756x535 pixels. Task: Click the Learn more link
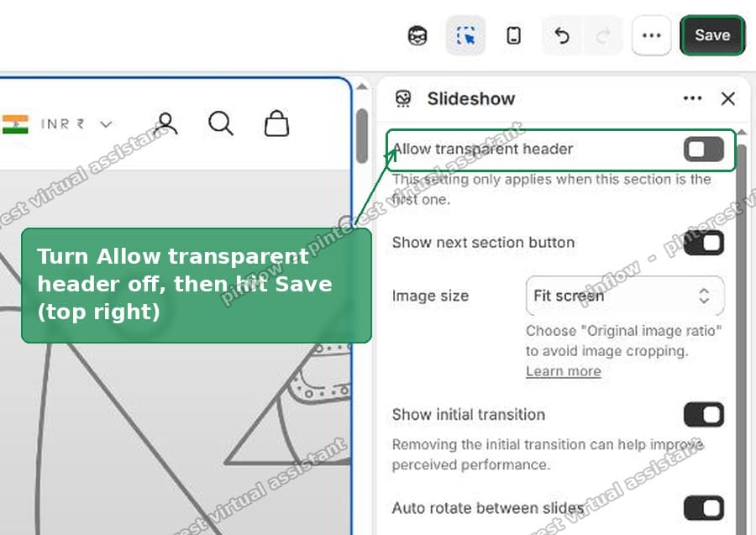click(563, 371)
